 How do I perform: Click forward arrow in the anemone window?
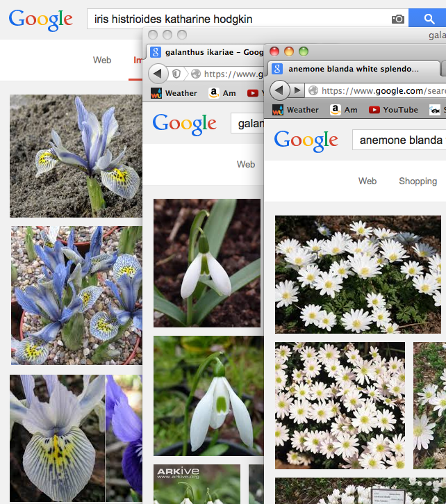[297, 90]
